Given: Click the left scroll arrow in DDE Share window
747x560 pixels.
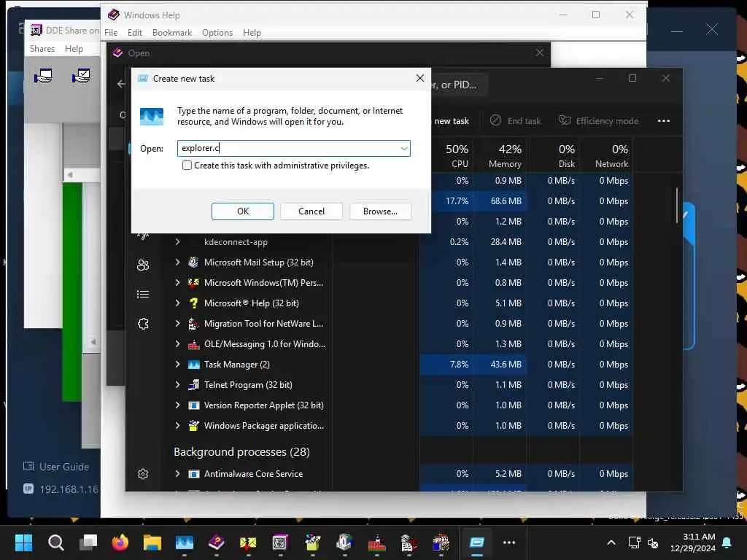Looking at the screenshot, I should click(x=70, y=175).
